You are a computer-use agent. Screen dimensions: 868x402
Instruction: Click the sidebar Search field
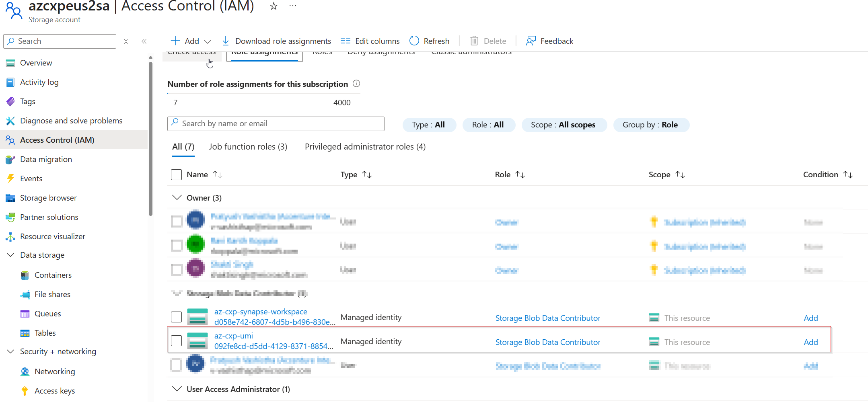[60, 41]
